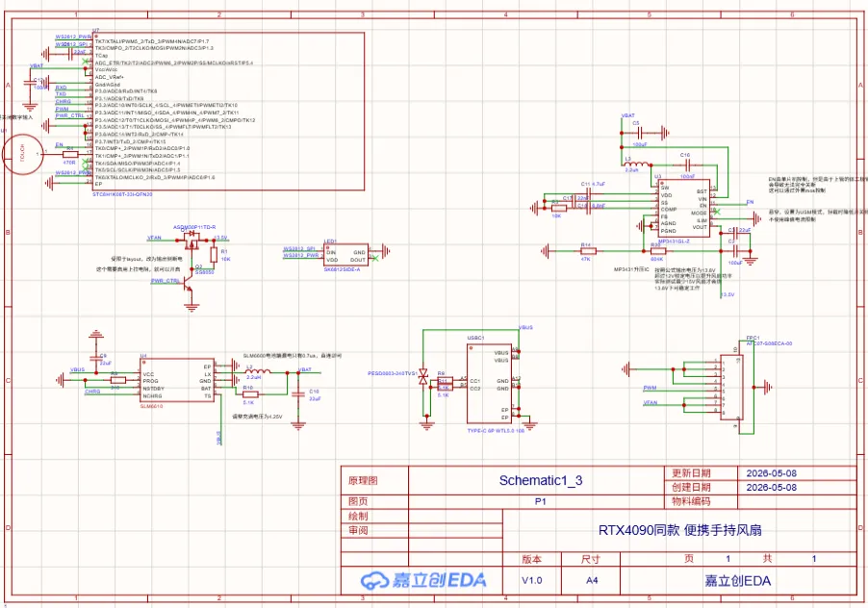Viewport: 868px width, 608px height.
Task: Select the FPC1 connector symbol
Action: point(731,388)
